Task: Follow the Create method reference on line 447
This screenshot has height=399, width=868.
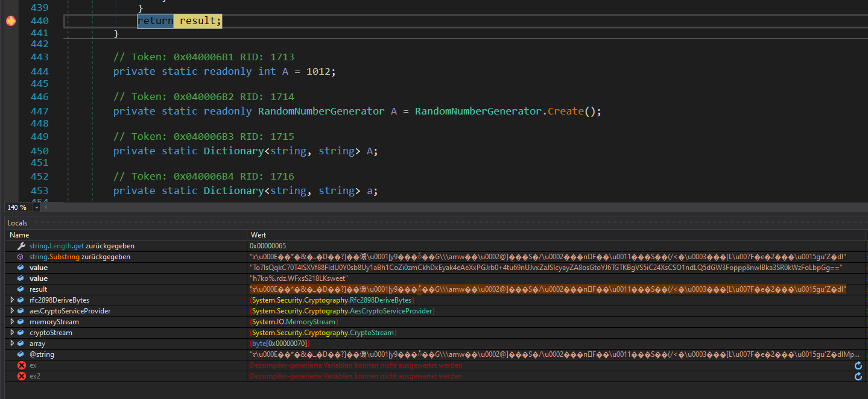Action: 566,112
